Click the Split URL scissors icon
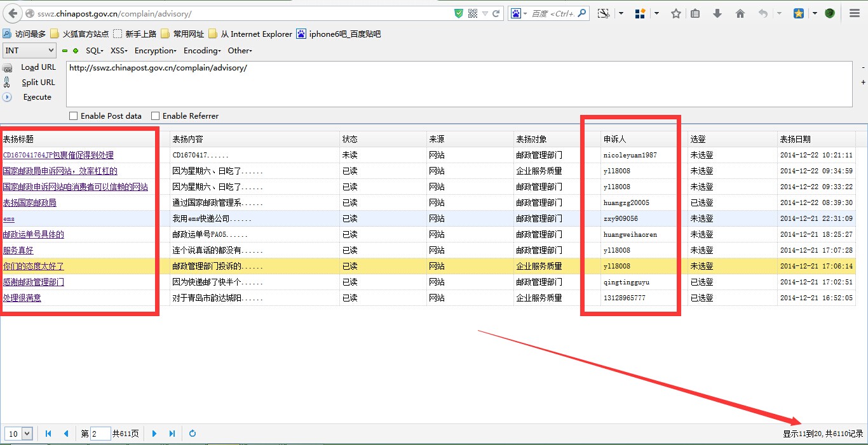Viewport: 868px width, 445px height. [7, 82]
